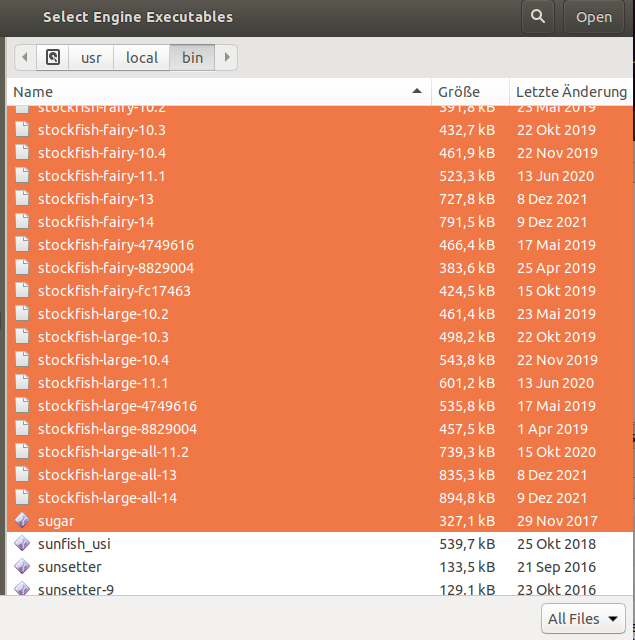Click the file icon of stockfish-fairy-10.4
The width and height of the screenshot is (635, 640).
coord(22,152)
